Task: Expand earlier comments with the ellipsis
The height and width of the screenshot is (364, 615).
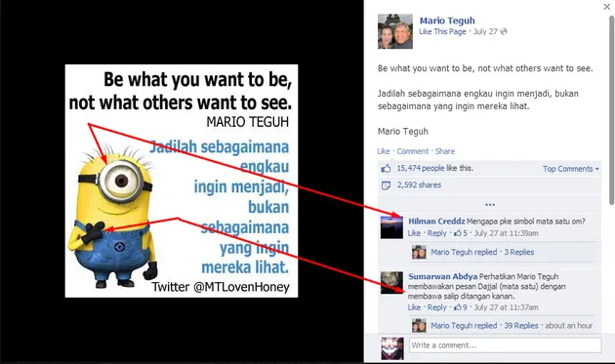Action: coord(489,204)
